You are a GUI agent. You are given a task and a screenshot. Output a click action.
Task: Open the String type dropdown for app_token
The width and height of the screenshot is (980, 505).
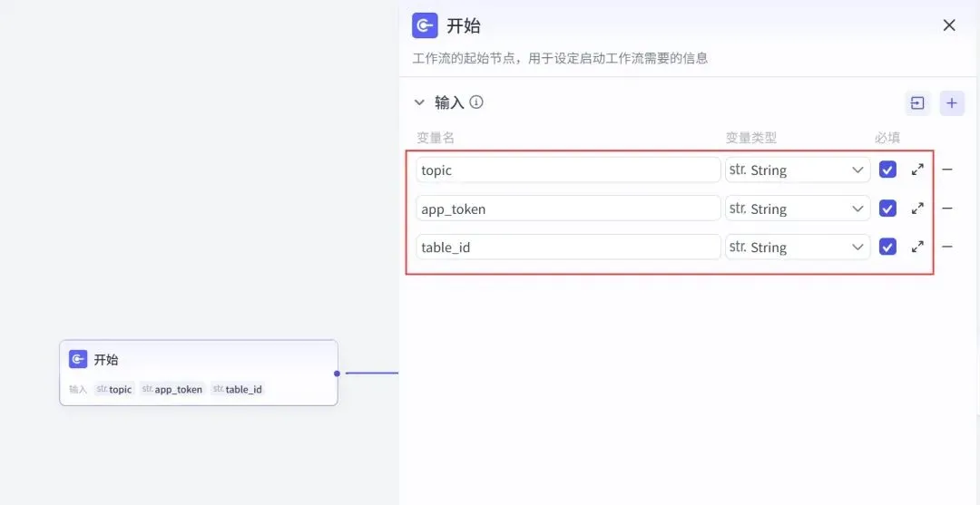click(x=798, y=209)
